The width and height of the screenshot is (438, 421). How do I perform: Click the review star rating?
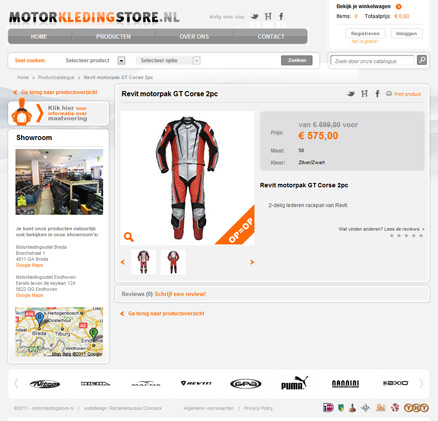(x=406, y=235)
